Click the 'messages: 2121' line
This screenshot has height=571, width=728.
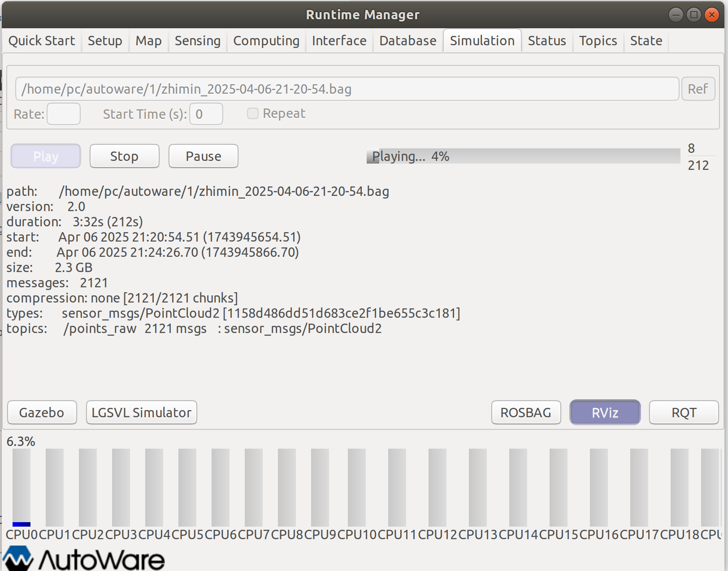pyautogui.click(x=57, y=283)
